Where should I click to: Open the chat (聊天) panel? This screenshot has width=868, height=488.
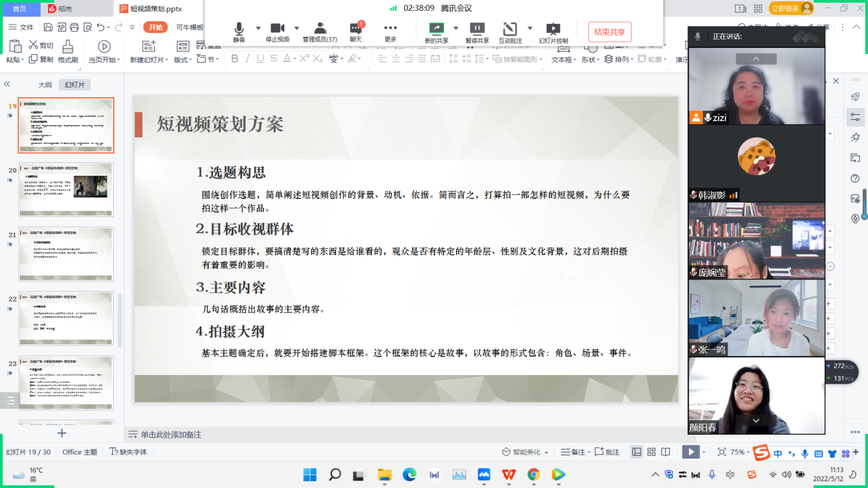[x=356, y=31]
